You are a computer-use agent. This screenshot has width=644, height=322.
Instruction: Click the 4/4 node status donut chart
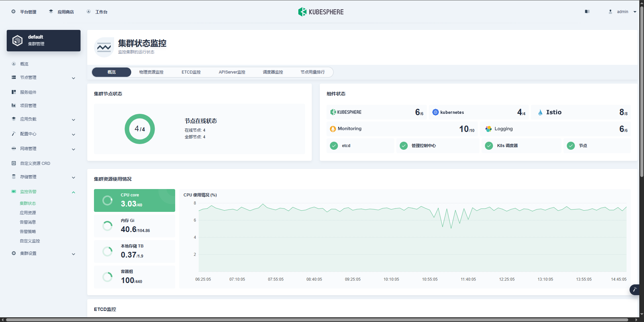[x=140, y=129]
